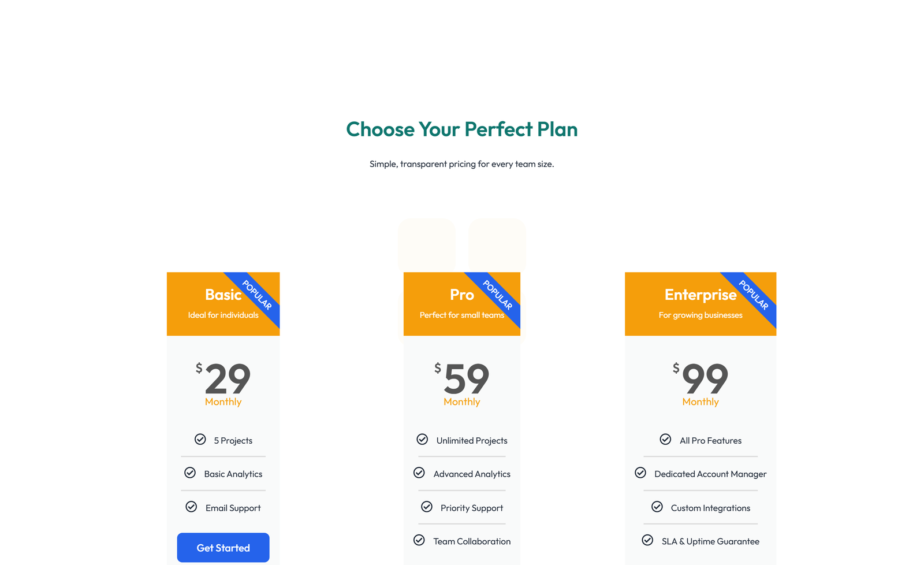The height and width of the screenshot is (565, 924).
Task: Click the Get Started button
Action: pyautogui.click(x=223, y=547)
